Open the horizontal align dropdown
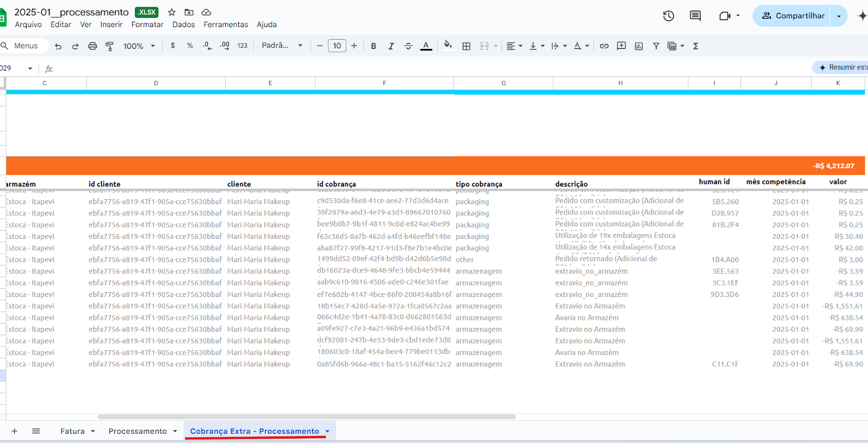 point(514,46)
